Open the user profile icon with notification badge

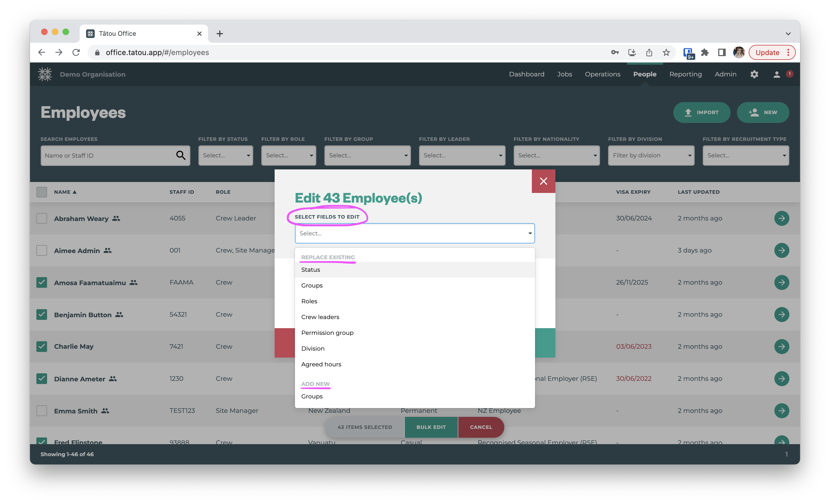[777, 75]
